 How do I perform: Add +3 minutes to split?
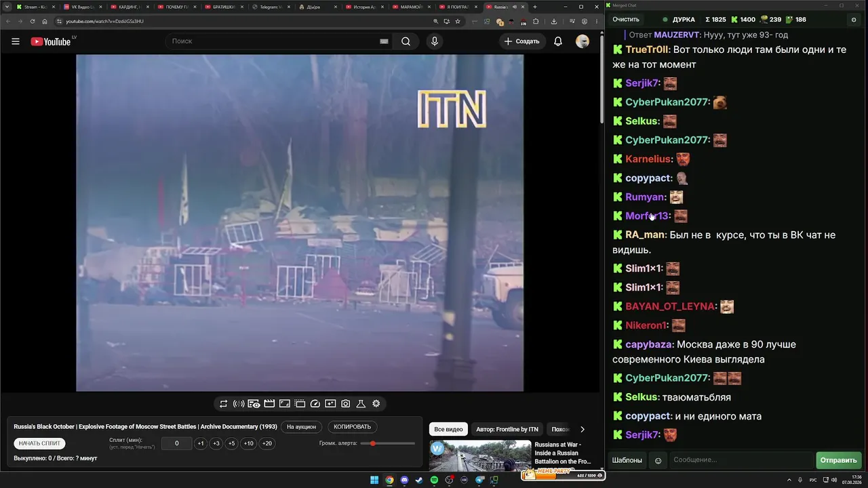point(216,443)
